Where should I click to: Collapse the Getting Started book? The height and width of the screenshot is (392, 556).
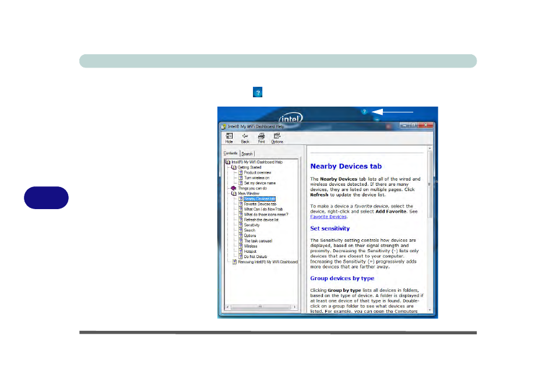pos(249,167)
